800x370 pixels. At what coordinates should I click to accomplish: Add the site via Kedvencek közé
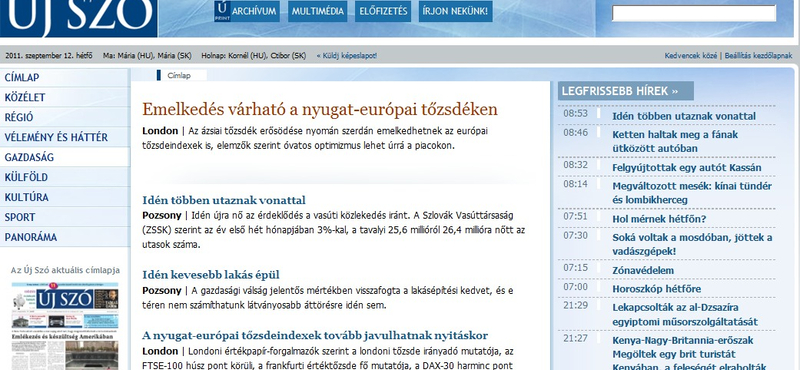point(690,56)
